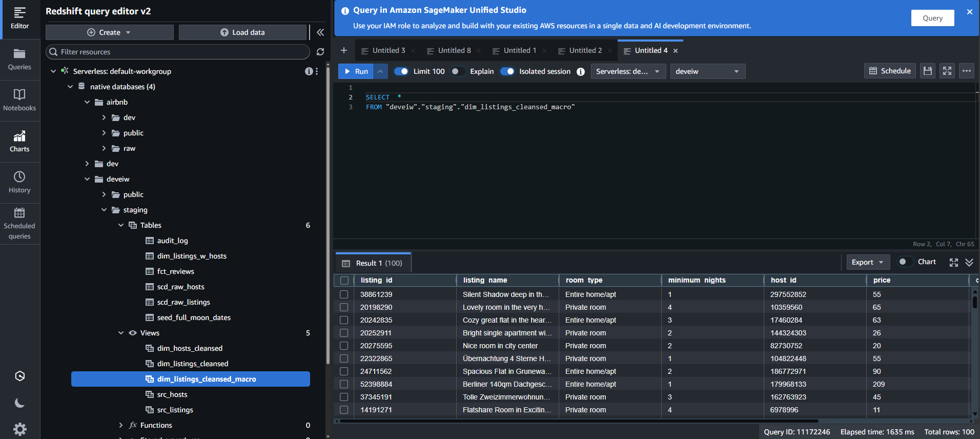
Task: Open the deveiw database selector
Action: [707, 71]
